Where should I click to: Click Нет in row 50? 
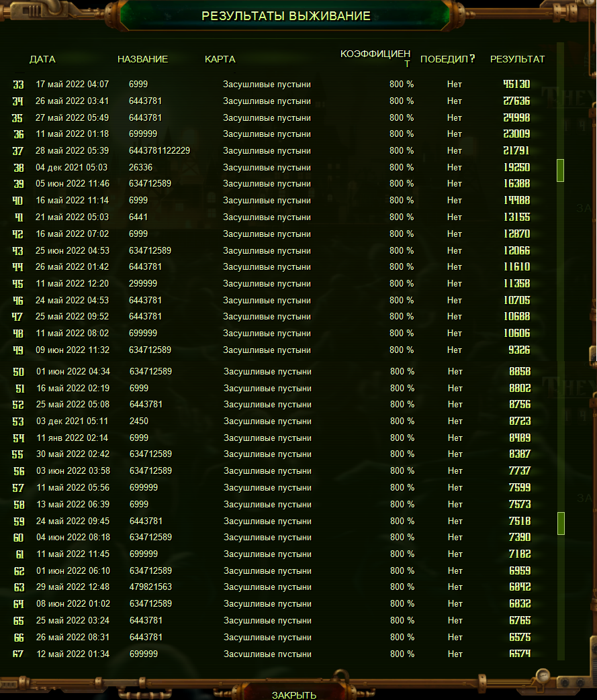click(x=455, y=371)
